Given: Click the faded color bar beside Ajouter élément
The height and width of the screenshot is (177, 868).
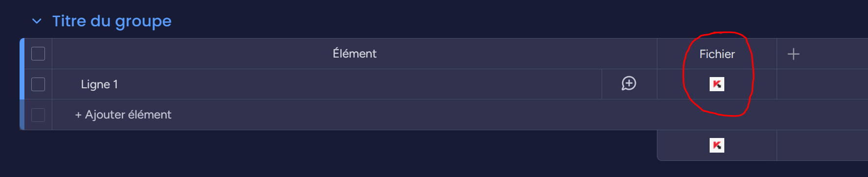Looking at the screenshot, I should [x=22, y=115].
